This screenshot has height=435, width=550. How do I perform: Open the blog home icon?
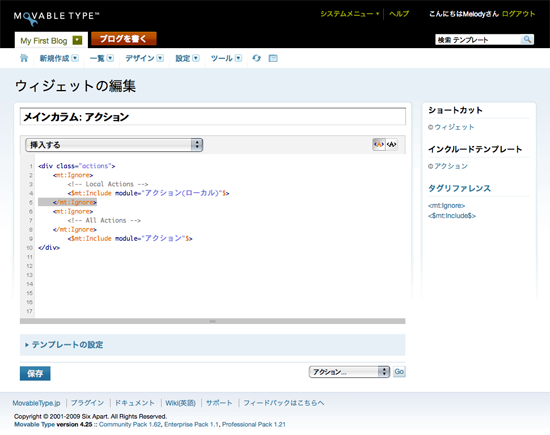[24, 58]
